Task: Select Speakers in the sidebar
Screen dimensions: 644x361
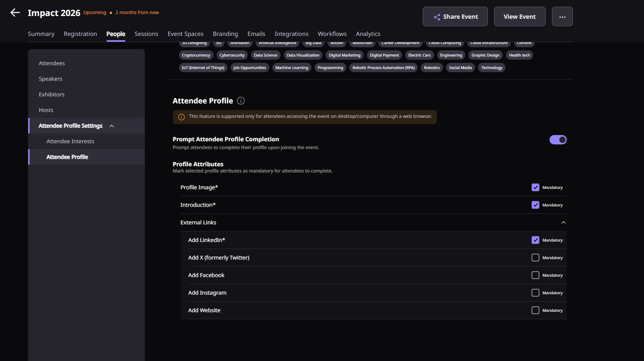Action: pos(50,79)
